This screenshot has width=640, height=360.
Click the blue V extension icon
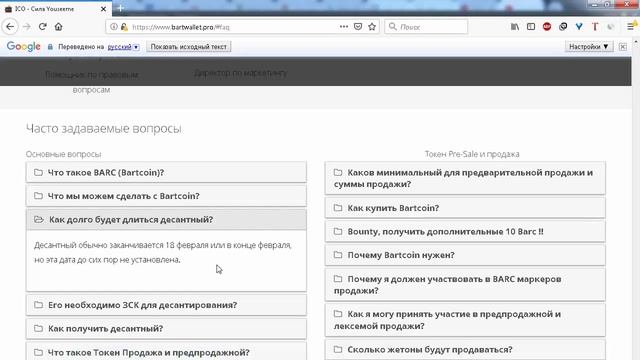pos(579,27)
